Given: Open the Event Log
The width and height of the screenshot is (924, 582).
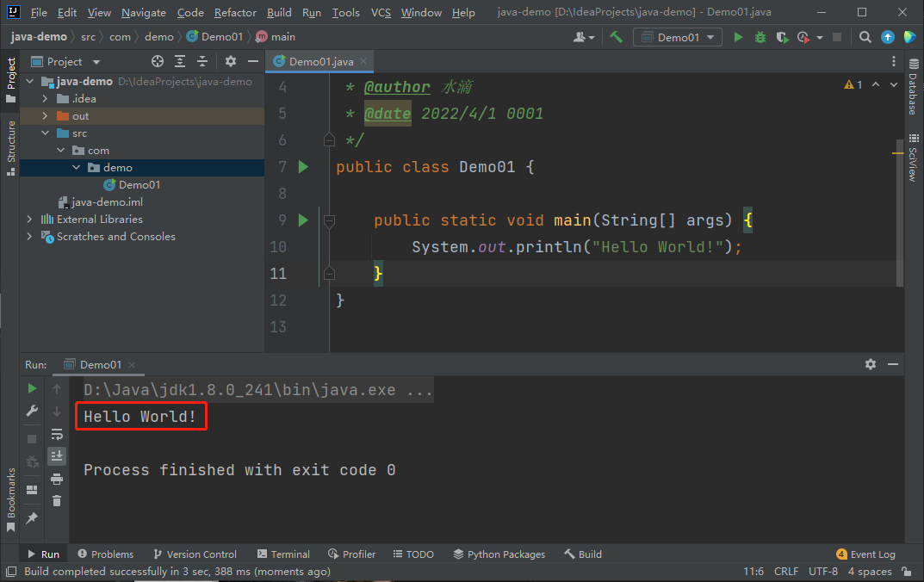Looking at the screenshot, I should (865, 554).
